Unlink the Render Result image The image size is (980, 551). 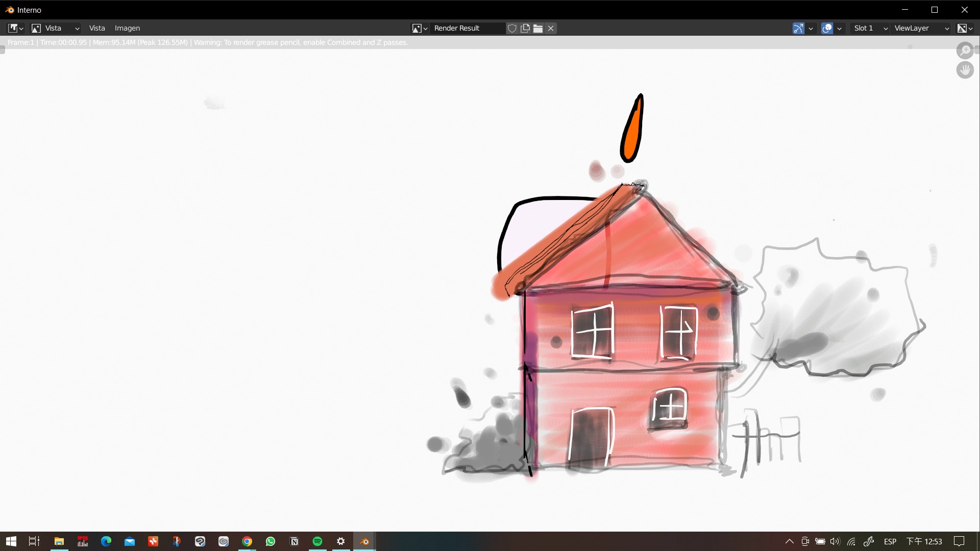click(x=551, y=28)
